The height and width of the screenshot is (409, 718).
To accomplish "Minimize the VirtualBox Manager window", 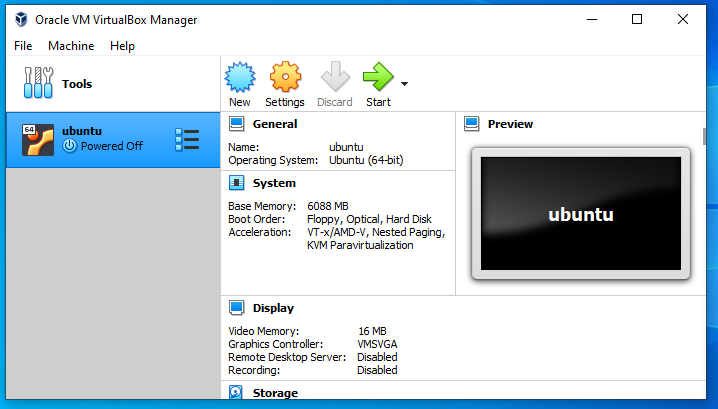I will (592, 19).
